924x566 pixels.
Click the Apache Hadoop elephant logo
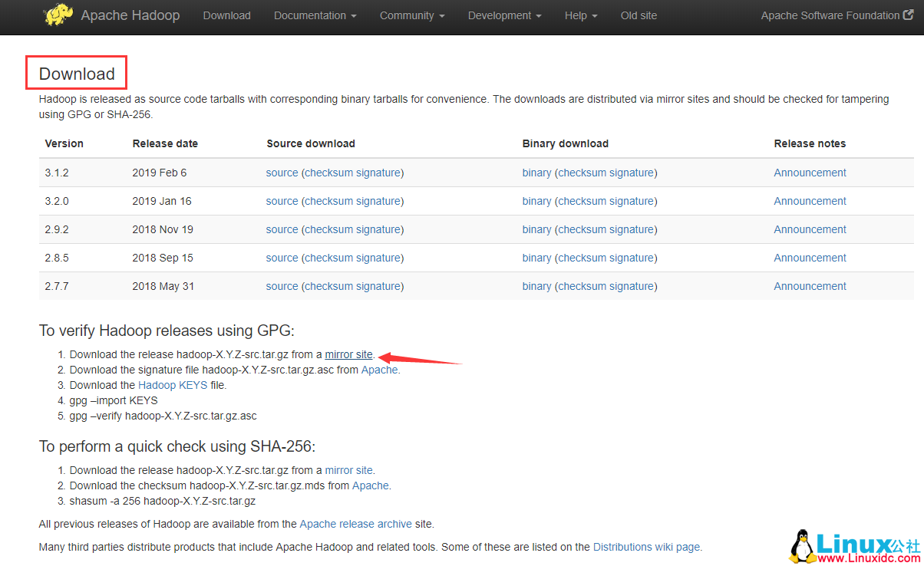coord(58,15)
